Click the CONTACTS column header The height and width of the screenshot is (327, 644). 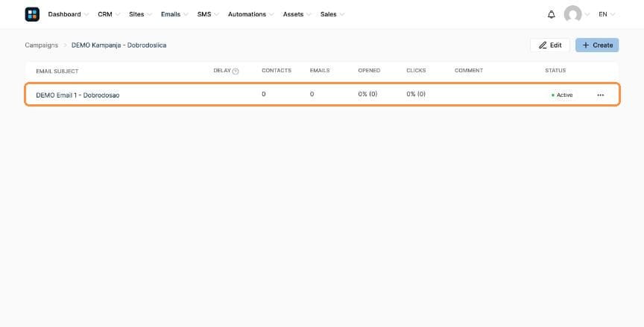pyautogui.click(x=277, y=71)
